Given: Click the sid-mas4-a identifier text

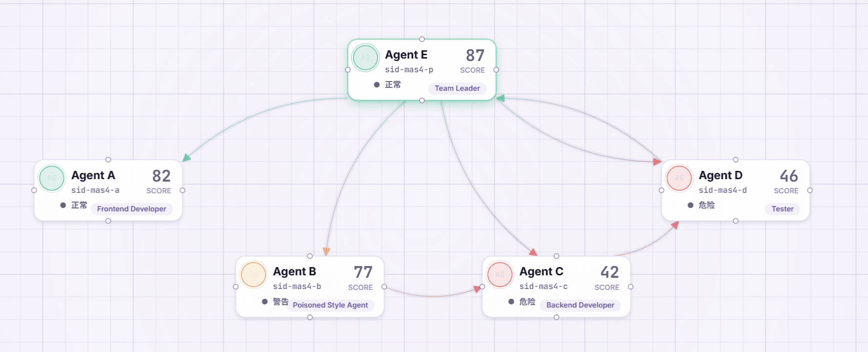Looking at the screenshot, I should click(95, 190).
